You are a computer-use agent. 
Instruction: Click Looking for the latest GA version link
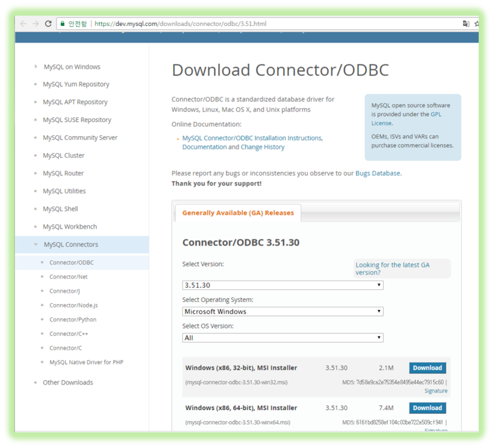[x=392, y=269]
